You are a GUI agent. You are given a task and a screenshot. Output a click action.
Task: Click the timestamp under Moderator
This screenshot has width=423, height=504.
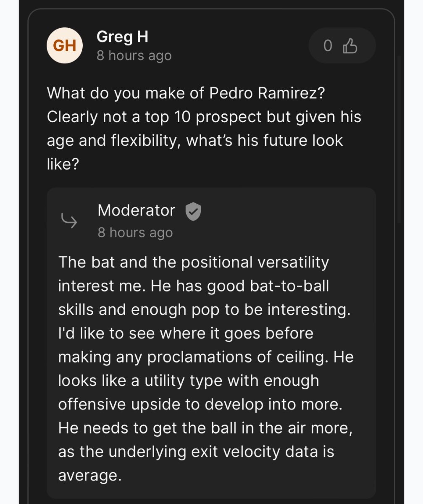135,233
